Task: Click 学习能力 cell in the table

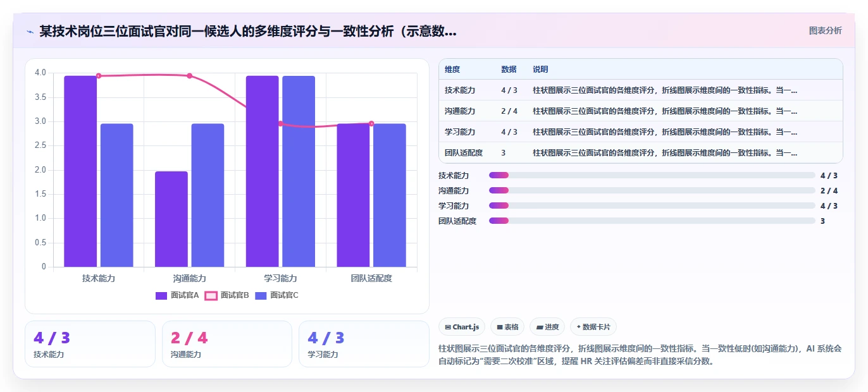Action: [460, 132]
